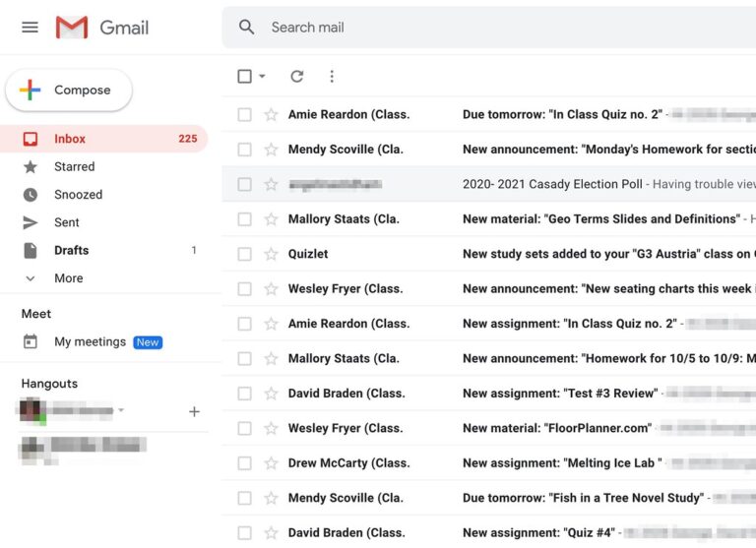Click the Sent paper-plane icon
The width and height of the screenshot is (756, 548).
pyautogui.click(x=31, y=222)
